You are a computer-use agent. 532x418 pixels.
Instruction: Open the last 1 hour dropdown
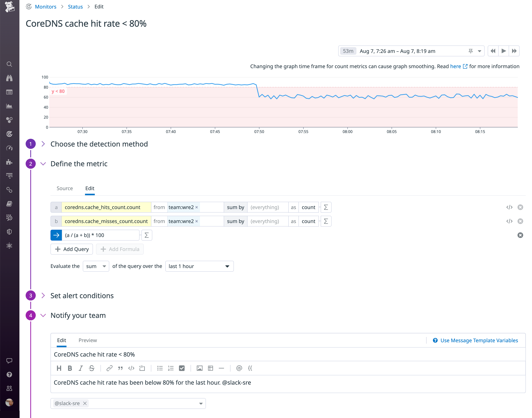point(199,266)
